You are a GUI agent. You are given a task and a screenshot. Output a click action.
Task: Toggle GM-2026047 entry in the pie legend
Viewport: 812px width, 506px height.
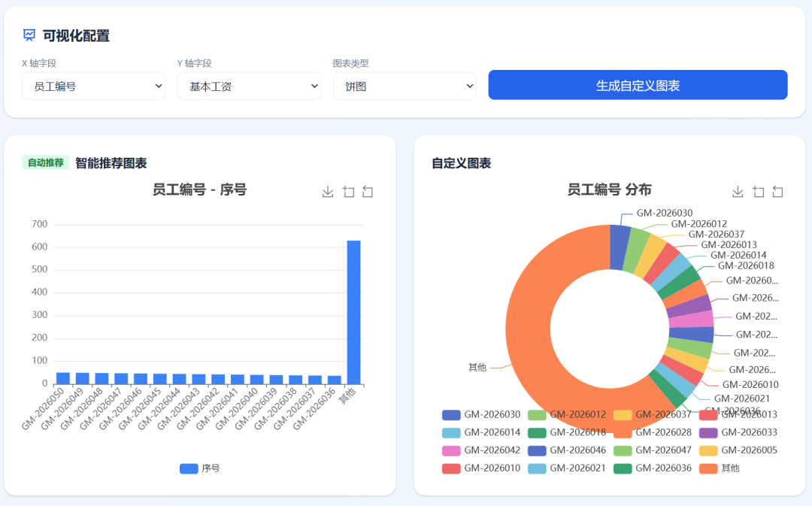pyautogui.click(x=653, y=450)
